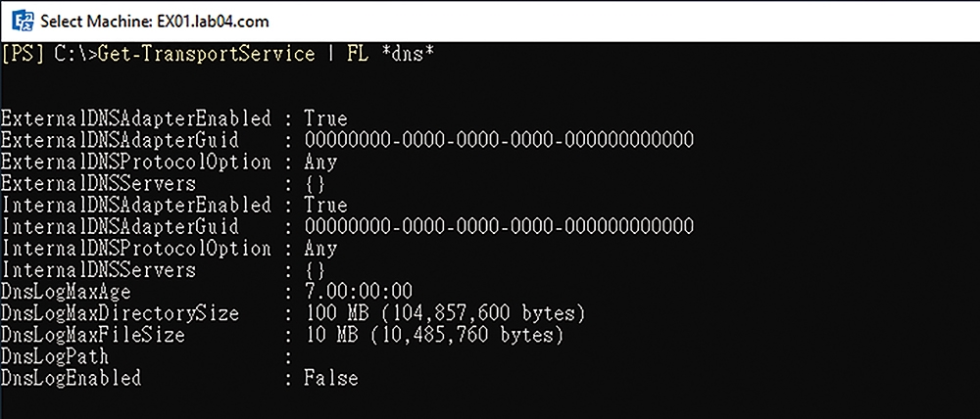The width and height of the screenshot is (980, 419).
Task: Click the Get-TransportService command text
Action: pyautogui.click(x=207, y=54)
